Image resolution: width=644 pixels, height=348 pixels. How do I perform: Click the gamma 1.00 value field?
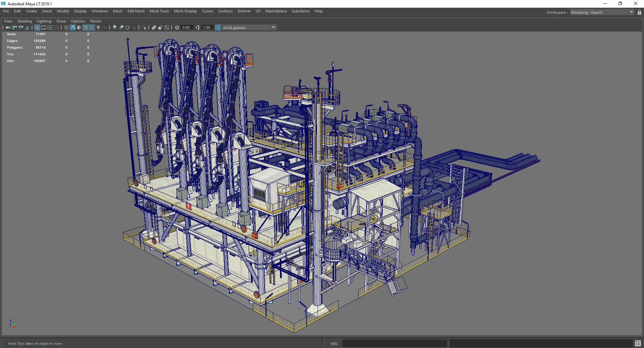pos(207,27)
